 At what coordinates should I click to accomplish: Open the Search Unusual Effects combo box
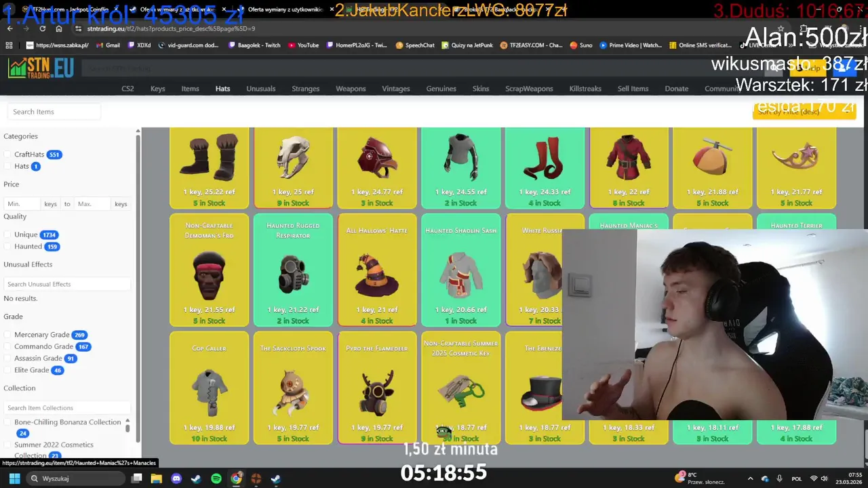point(66,284)
